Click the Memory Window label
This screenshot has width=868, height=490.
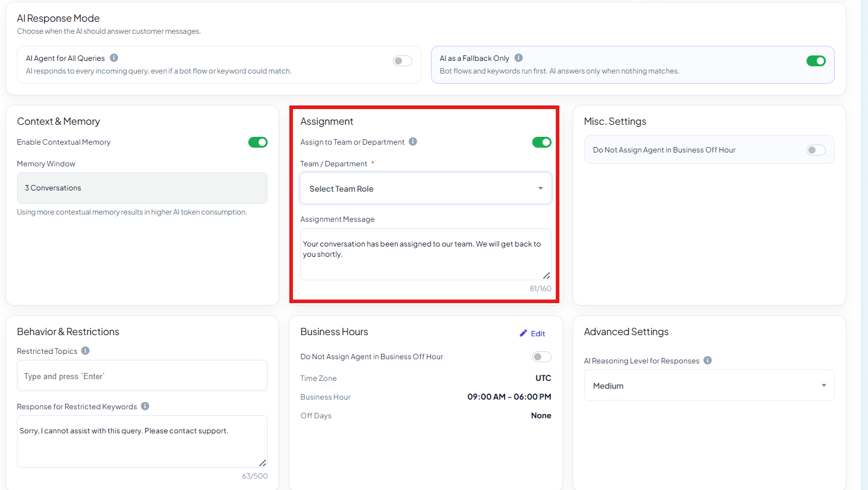point(46,164)
